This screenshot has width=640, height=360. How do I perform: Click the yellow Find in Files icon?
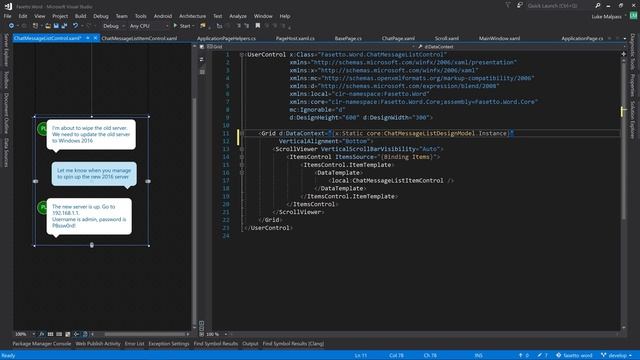(x=203, y=26)
